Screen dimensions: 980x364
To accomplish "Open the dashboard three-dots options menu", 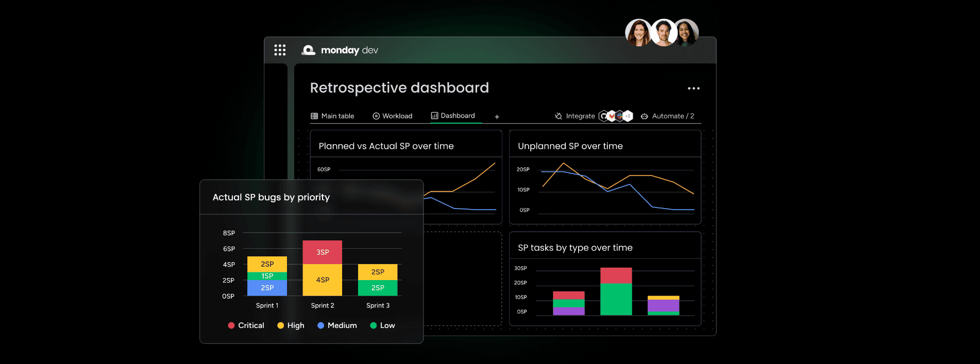I will (694, 89).
